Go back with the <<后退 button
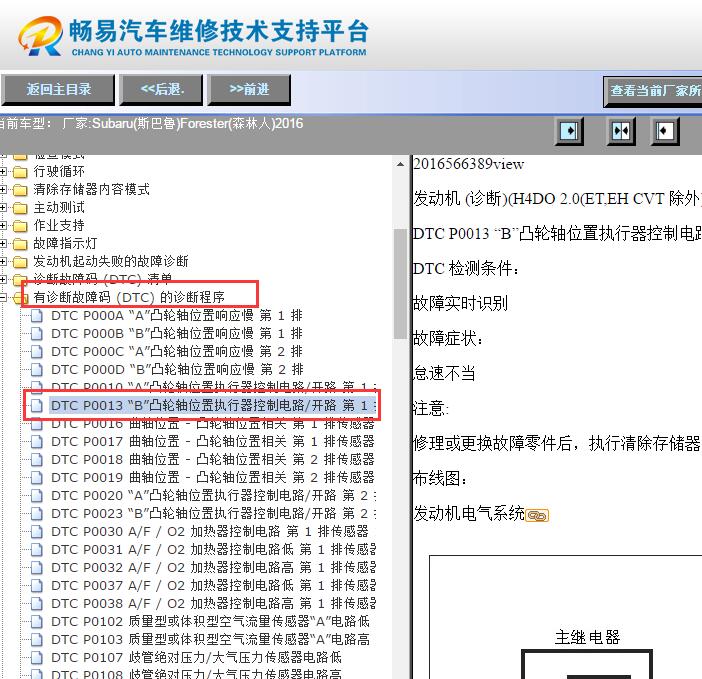Screen dimensions: 702x679 pos(161,90)
